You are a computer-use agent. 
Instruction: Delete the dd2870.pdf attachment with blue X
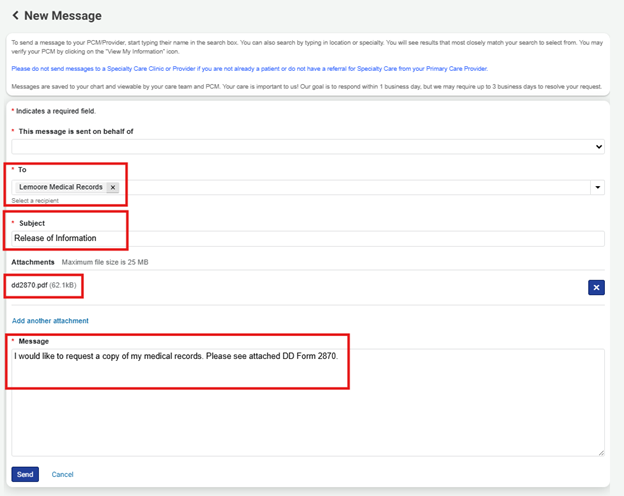[x=596, y=287]
